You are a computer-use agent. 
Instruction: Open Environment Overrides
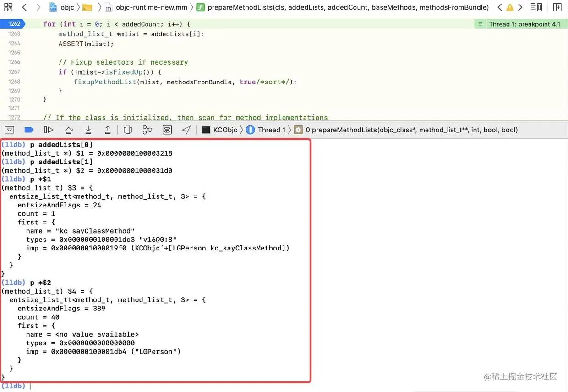tap(167, 130)
